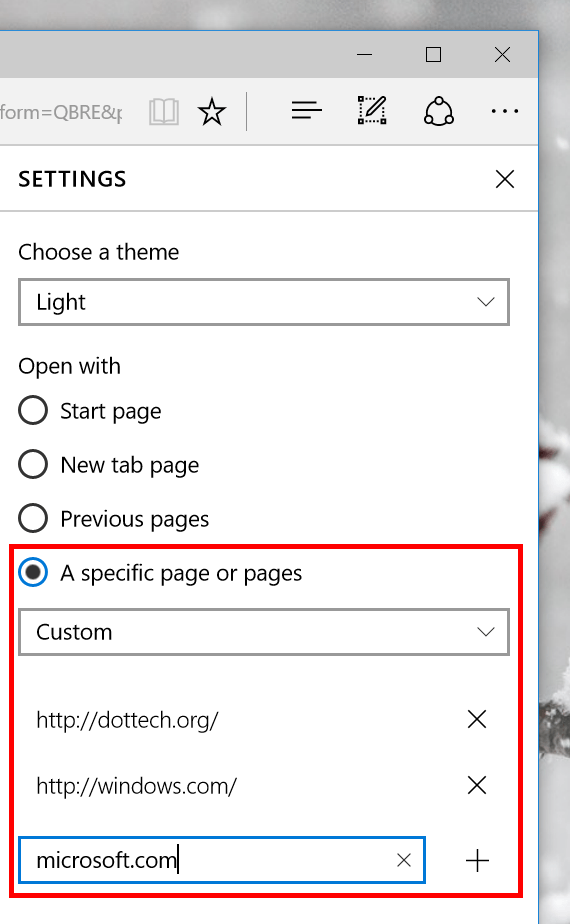The width and height of the screenshot is (570, 924).
Task: Open Reading view book icon
Action: 163,111
